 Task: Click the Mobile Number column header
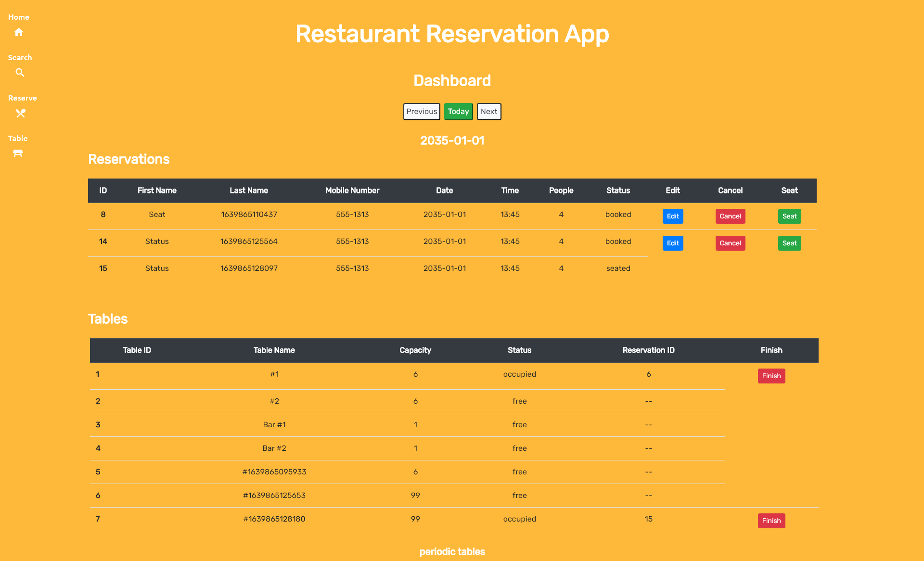[352, 191]
